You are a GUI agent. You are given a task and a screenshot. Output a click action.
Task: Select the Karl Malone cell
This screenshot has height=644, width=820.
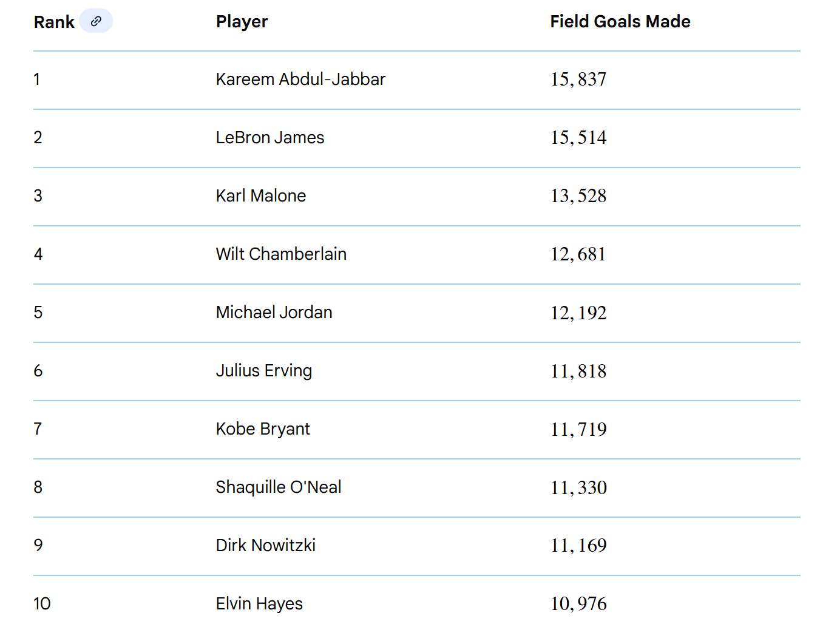[261, 196]
